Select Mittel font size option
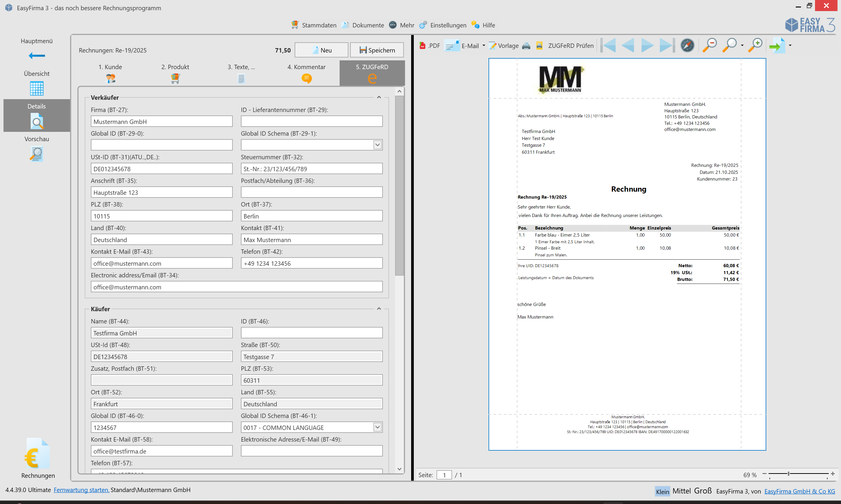The image size is (841, 504). 681,491
